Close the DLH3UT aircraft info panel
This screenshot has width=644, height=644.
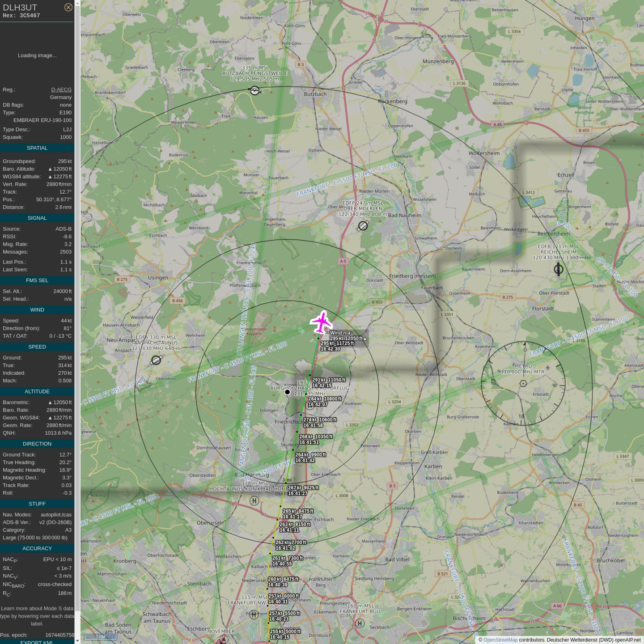pyautogui.click(x=68, y=7)
